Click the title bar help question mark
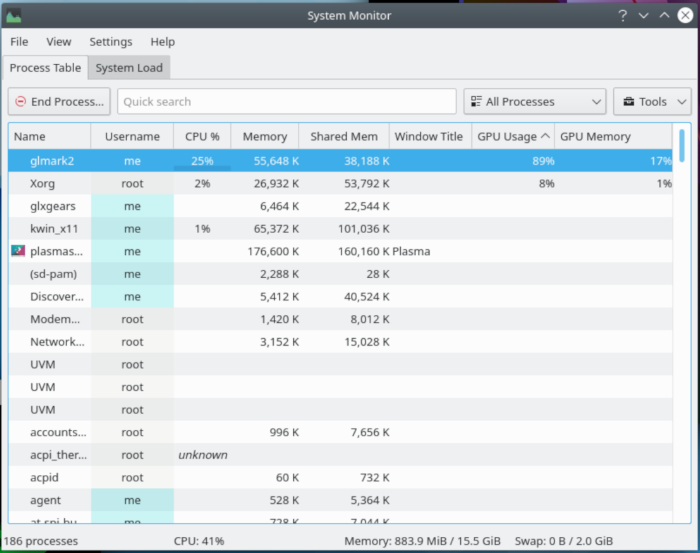700x553 pixels. click(622, 15)
